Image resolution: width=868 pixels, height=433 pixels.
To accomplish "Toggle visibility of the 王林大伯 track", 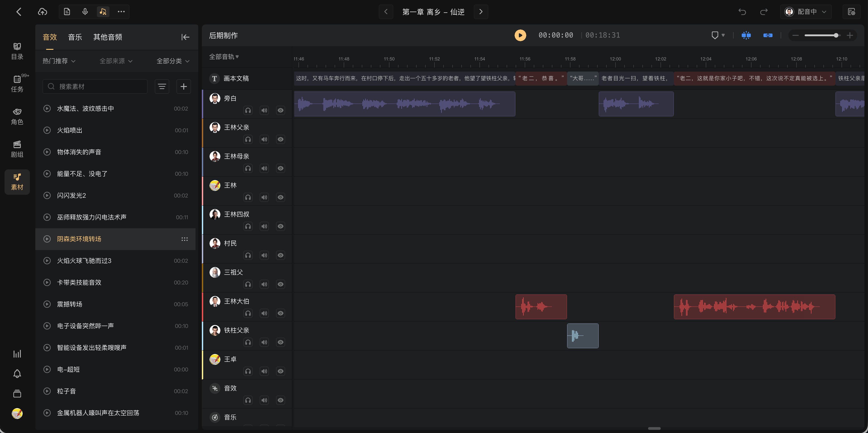I will tap(280, 313).
